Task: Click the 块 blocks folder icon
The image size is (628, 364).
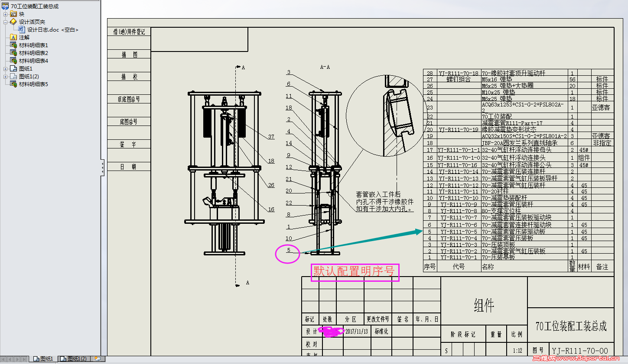Action: (x=13, y=14)
